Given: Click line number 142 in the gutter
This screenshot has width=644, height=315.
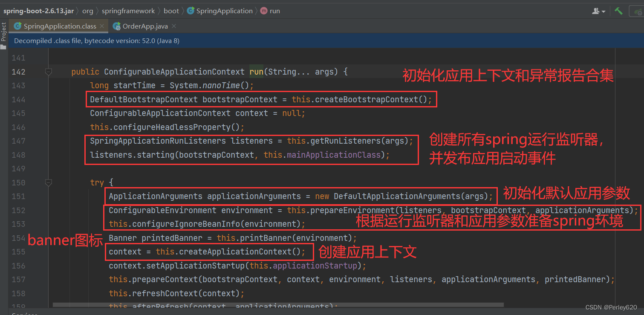Looking at the screenshot, I should tap(18, 72).
